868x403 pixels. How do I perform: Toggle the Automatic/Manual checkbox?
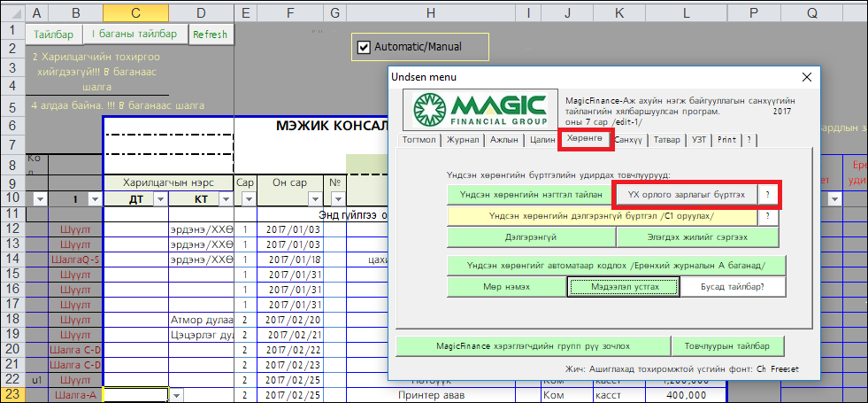tap(364, 47)
